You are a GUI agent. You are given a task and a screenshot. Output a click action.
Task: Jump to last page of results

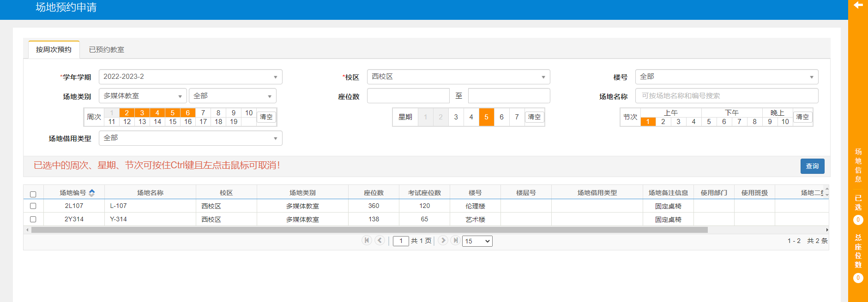(456, 240)
